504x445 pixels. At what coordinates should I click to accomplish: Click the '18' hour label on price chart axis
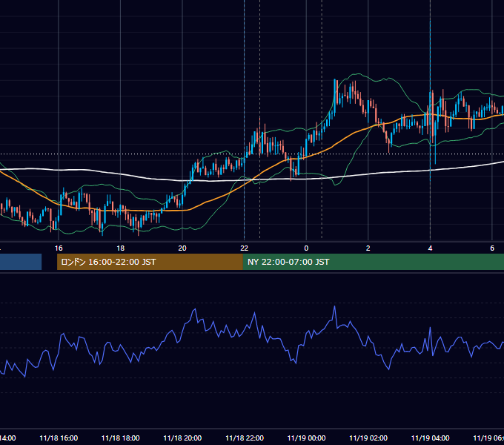tap(120, 248)
